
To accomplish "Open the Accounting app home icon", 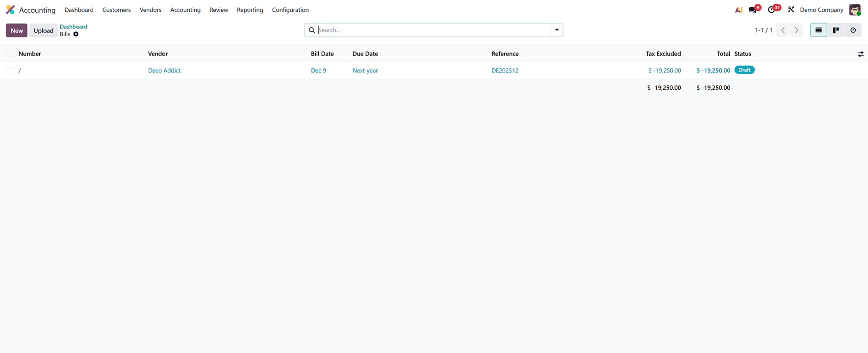I will (x=10, y=10).
